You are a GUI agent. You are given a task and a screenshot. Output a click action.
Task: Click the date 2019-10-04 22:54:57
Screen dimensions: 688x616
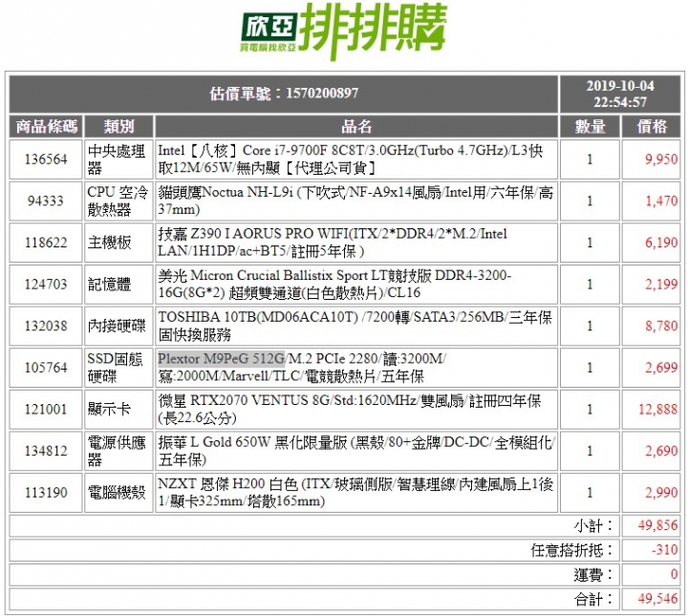(x=620, y=94)
